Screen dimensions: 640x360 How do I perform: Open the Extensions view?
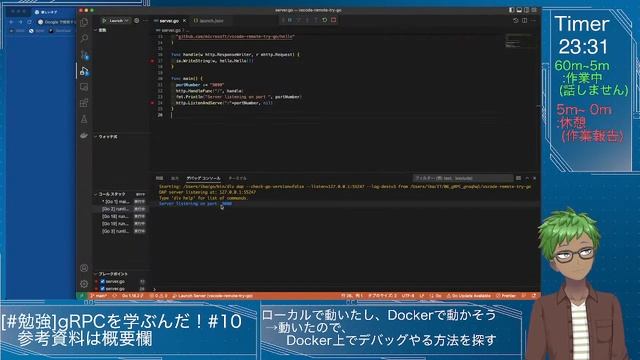click(x=84, y=103)
